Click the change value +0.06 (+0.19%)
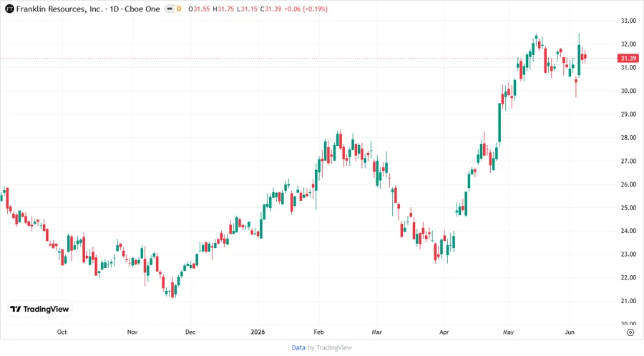 (306, 9)
